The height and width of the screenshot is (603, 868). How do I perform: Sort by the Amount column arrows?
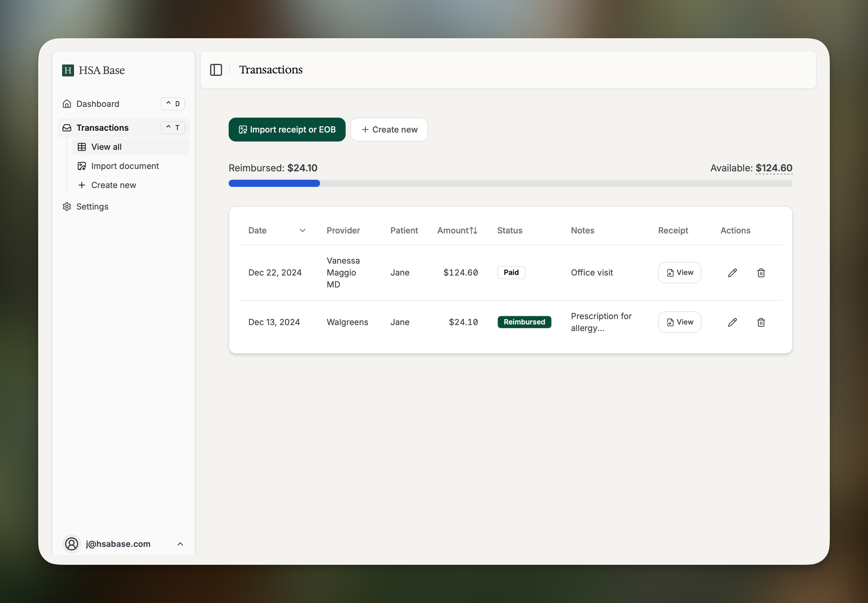coord(473,230)
